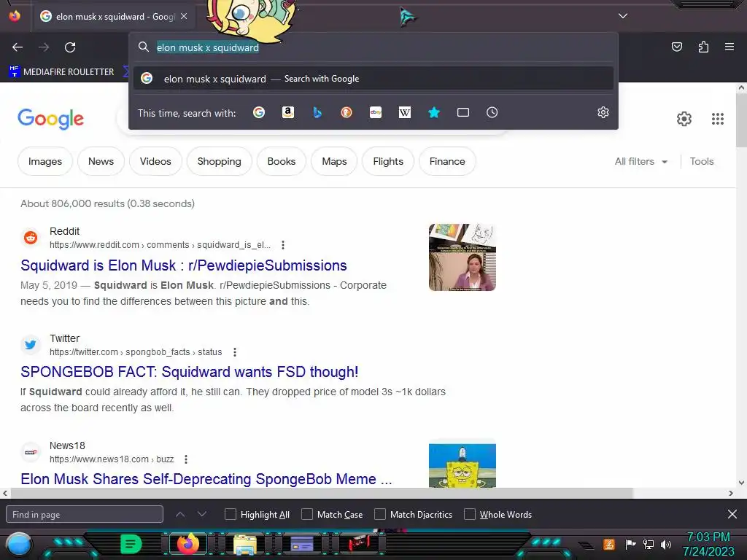Open Google quick settings gear

pos(684,119)
